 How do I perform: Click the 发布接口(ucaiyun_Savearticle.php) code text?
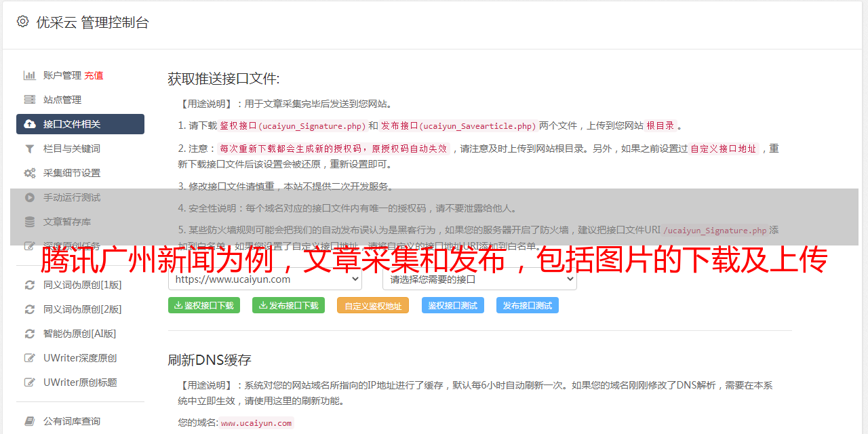(459, 125)
